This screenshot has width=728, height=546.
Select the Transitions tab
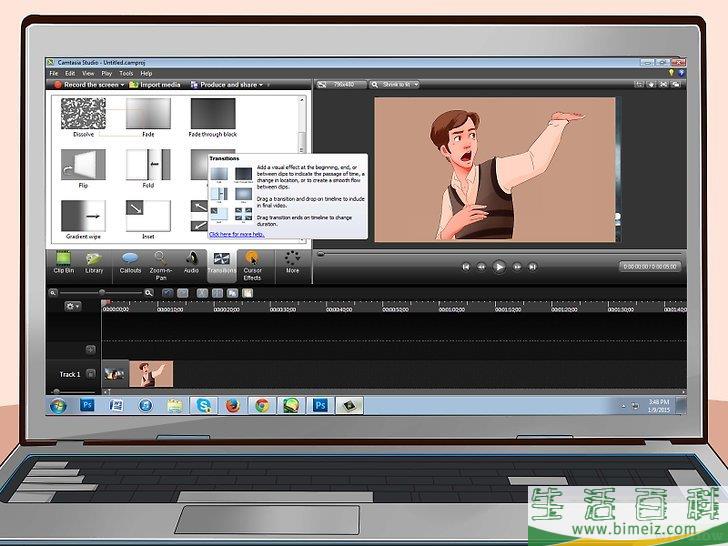pos(221,264)
